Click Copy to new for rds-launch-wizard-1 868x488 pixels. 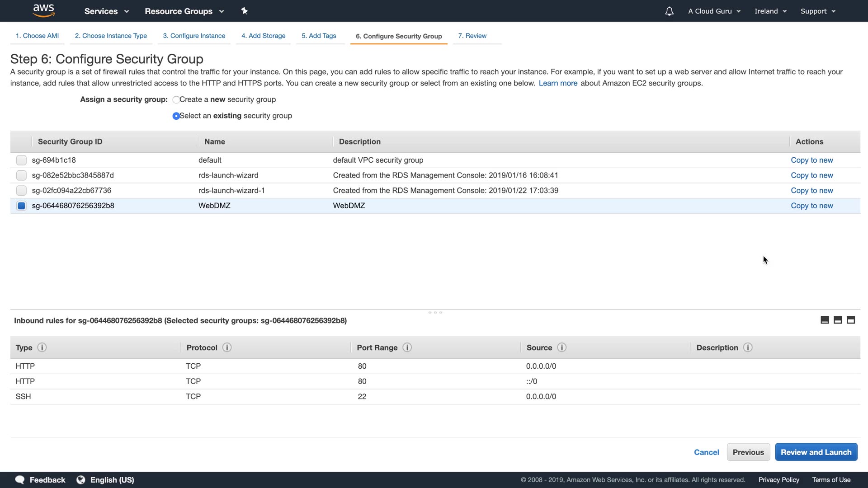click(x=811, y=191)
